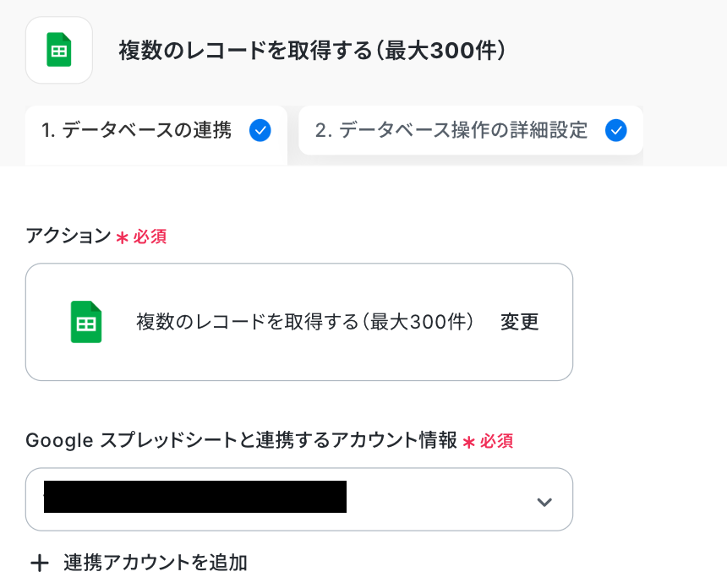This screenshot has height=588, width=727.
Task: Click the page title 複数のレコードを取得する(最大300件)
Action: [312, 52]
